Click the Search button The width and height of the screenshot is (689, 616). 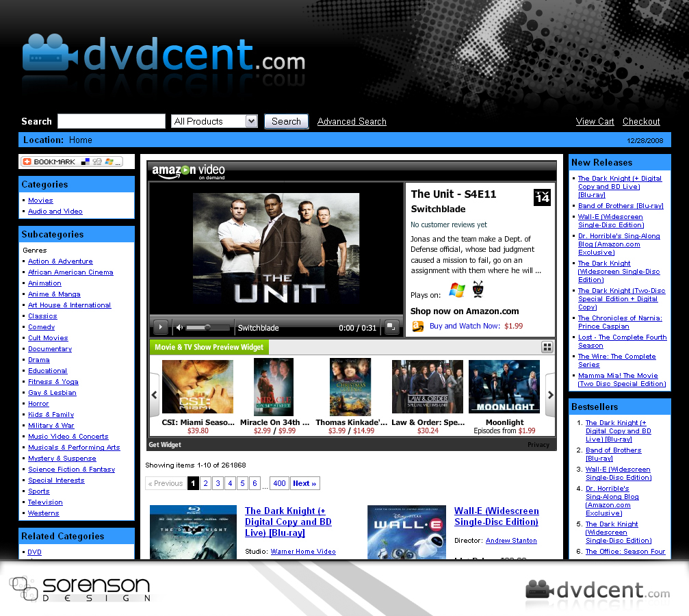pos(286,121)
